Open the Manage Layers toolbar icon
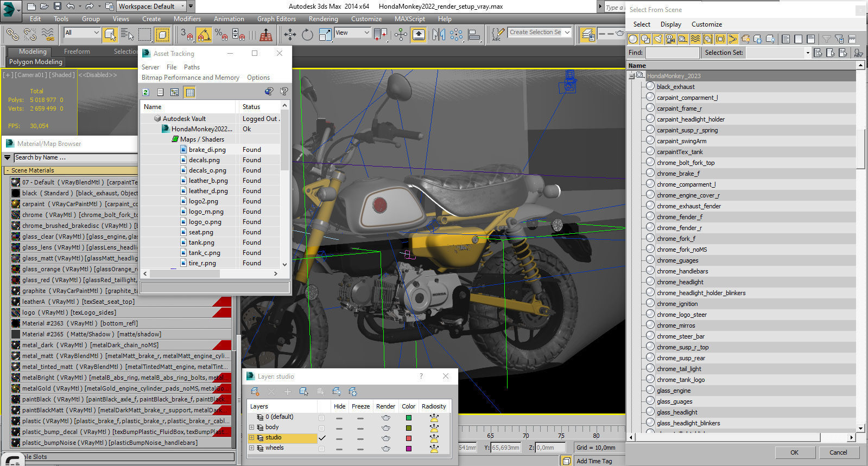 coord(588,35)
